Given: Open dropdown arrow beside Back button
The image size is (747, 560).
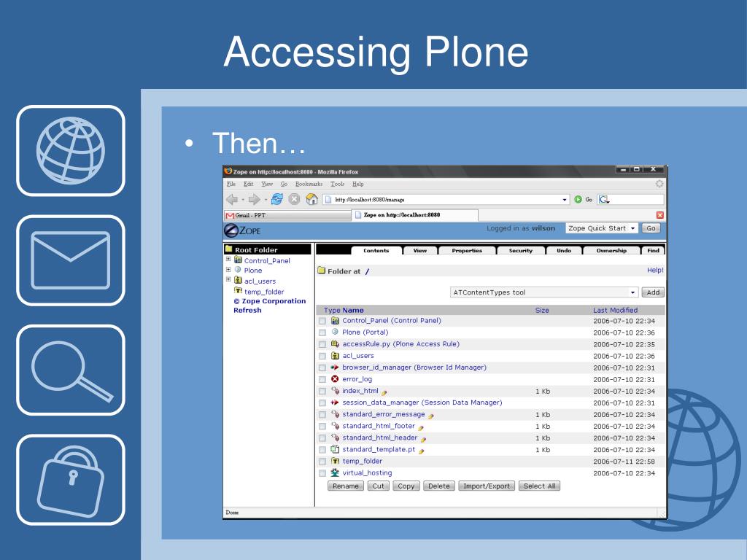Looking at the screenshot, I should [242, 200].
